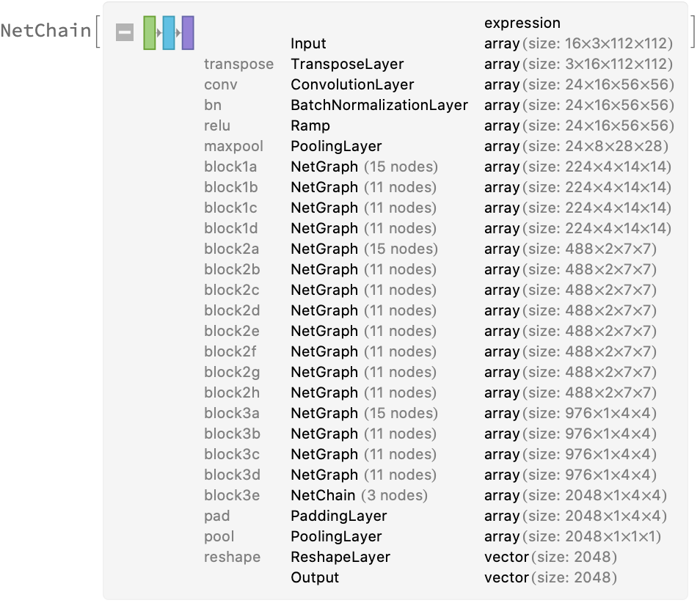Screen dimensions: 700x603
Task: Expand block2a NetGraph with 15 nodes
Action: 364,249
